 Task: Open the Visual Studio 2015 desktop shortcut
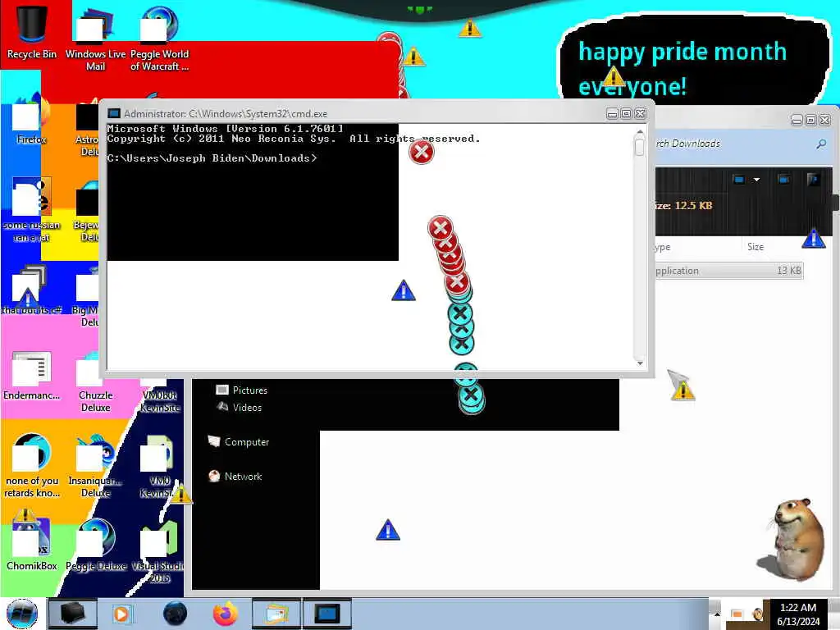[x=160, y=552]
